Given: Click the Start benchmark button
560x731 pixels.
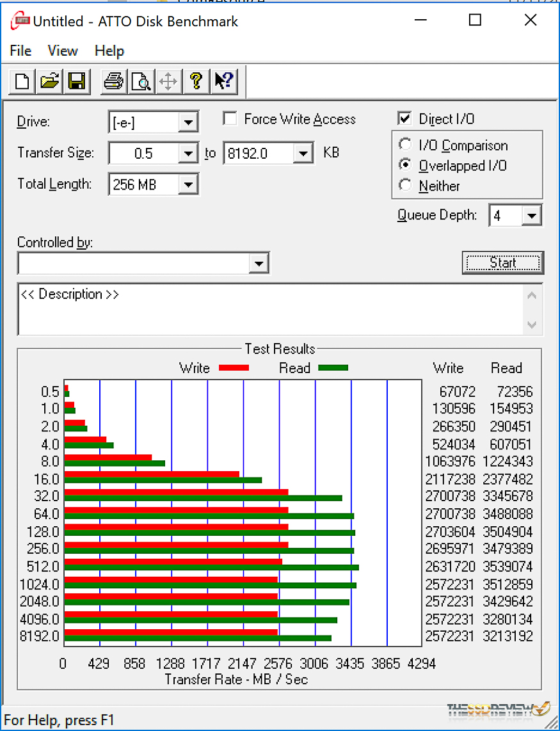Looking at the screenshot, I should [x=502, y=263].
